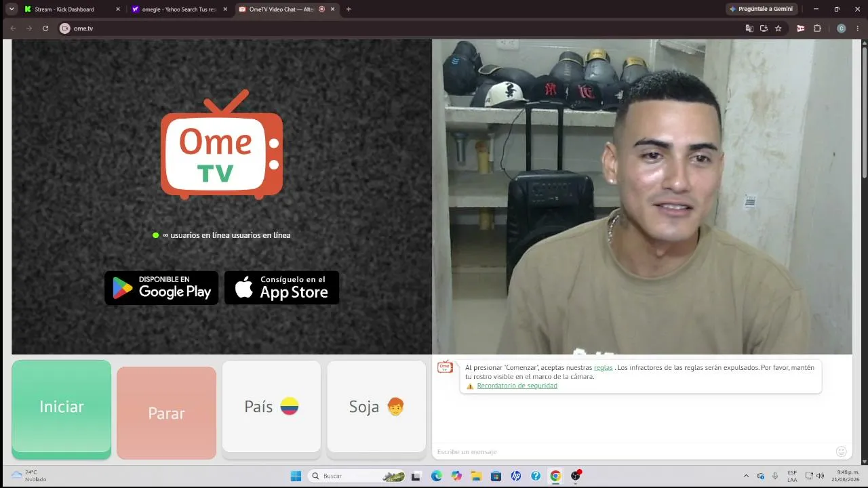The width and height of the screenshot is (868, 488).
Task: Select the OmeTV Video Chat tab
Action: coord(288,9)
